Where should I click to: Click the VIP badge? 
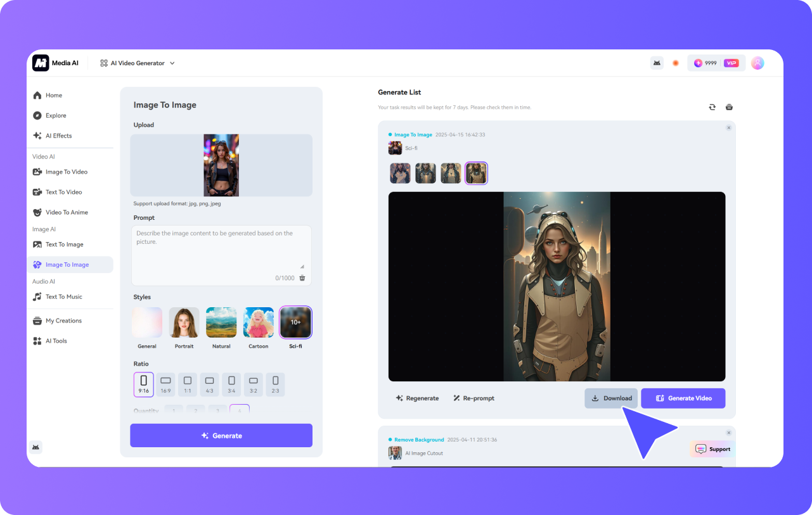click(731, 63)
